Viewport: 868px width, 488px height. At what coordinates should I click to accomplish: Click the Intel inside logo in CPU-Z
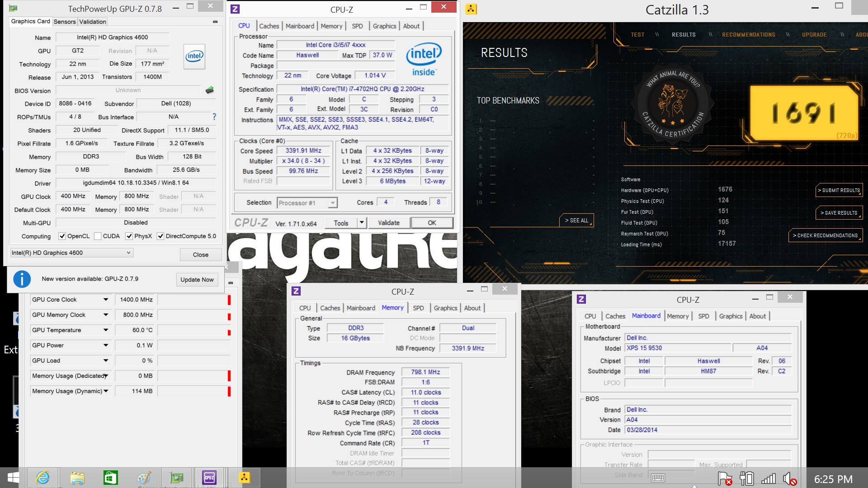click(x=424, y=60)
